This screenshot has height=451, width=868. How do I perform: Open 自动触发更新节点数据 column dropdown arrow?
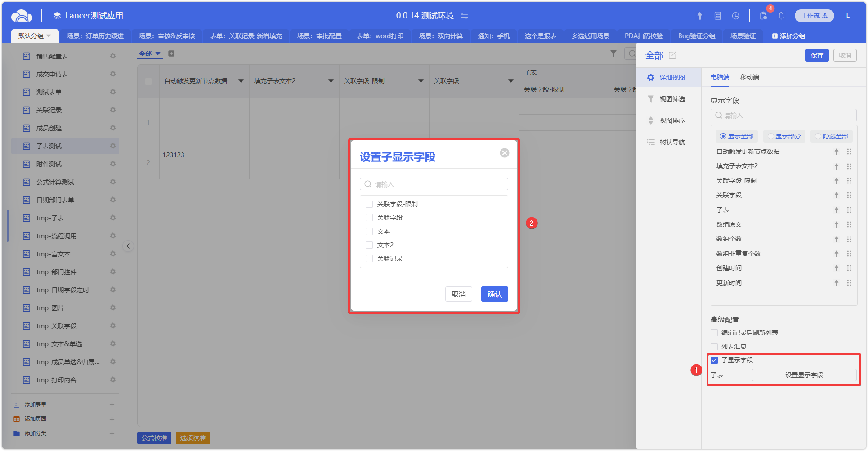tap(241, 81)
